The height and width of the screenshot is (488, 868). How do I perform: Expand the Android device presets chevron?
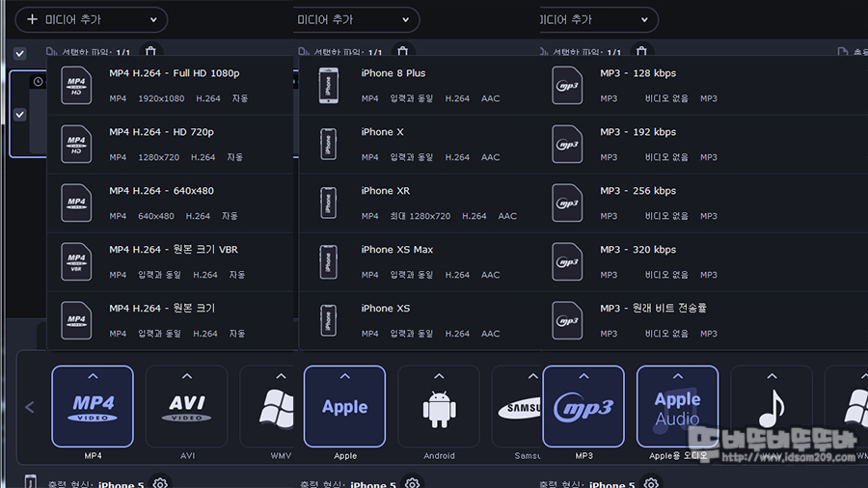439,376
